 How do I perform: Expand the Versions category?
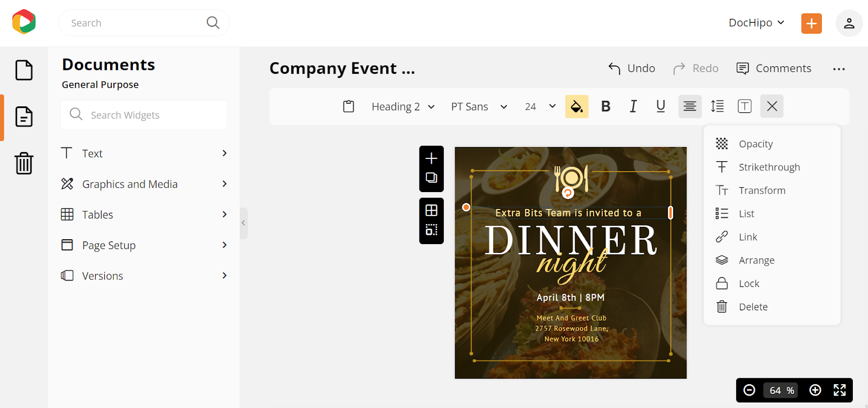pos(145,276)
